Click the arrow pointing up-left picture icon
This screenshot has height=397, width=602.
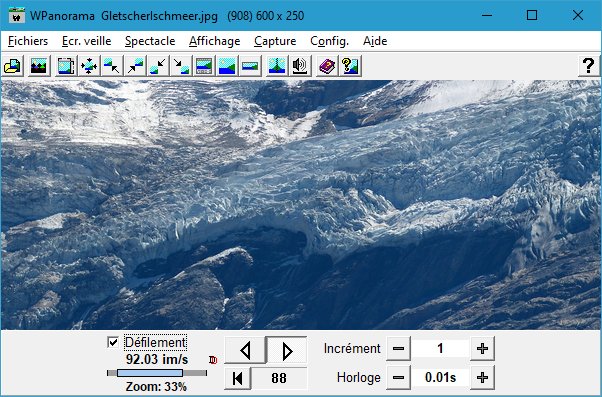(112, 66)
